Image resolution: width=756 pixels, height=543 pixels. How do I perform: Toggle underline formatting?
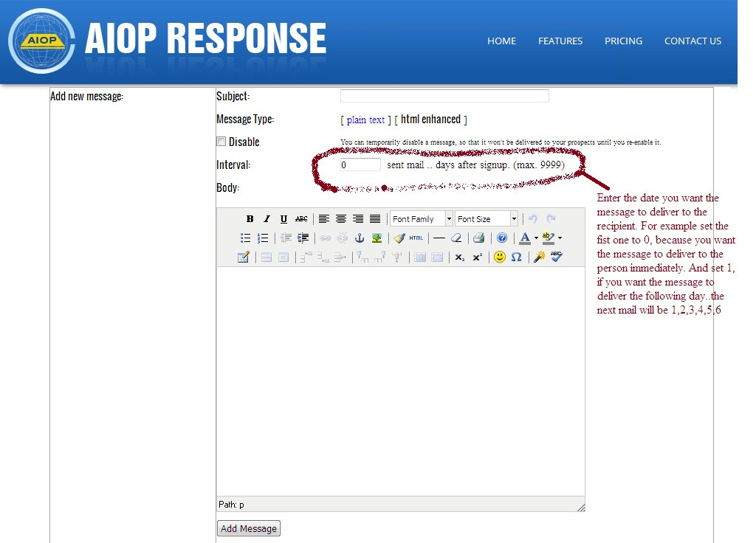click(283, 218)
